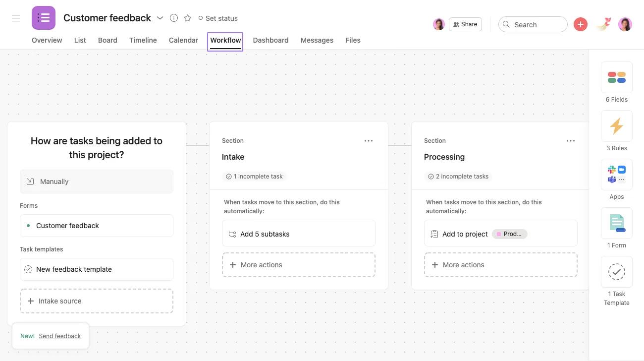Open the Processing section overflow menu

click(571, 141)
